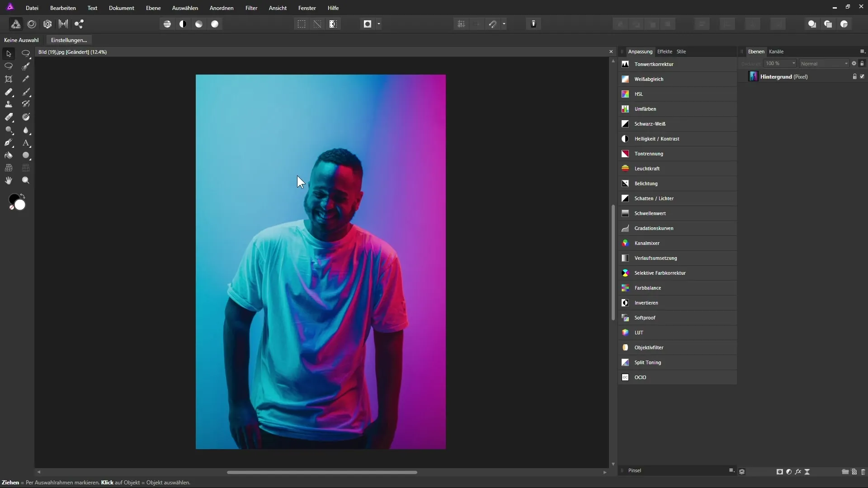Open the Normal blend mode dropdown

tap(824, 64)
